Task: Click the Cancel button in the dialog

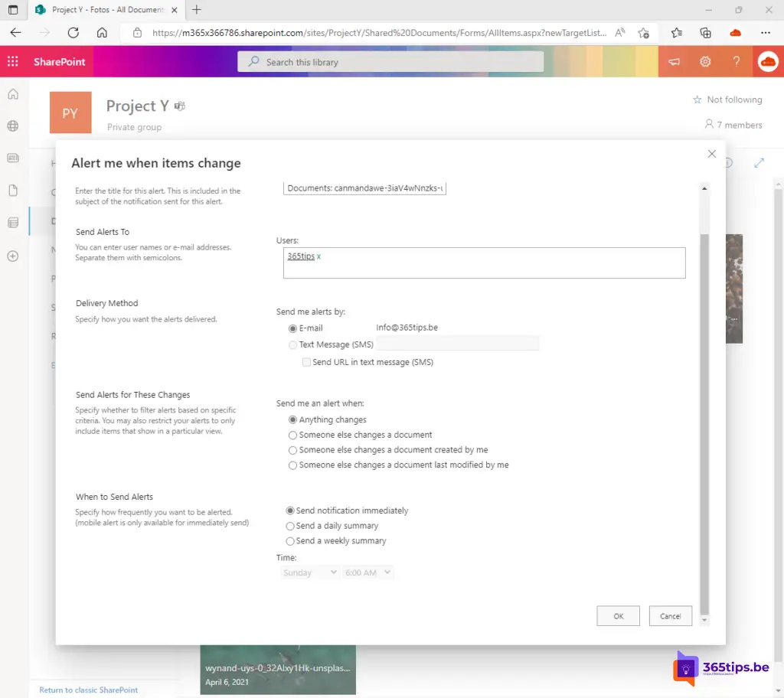Action: pos(670,616)
